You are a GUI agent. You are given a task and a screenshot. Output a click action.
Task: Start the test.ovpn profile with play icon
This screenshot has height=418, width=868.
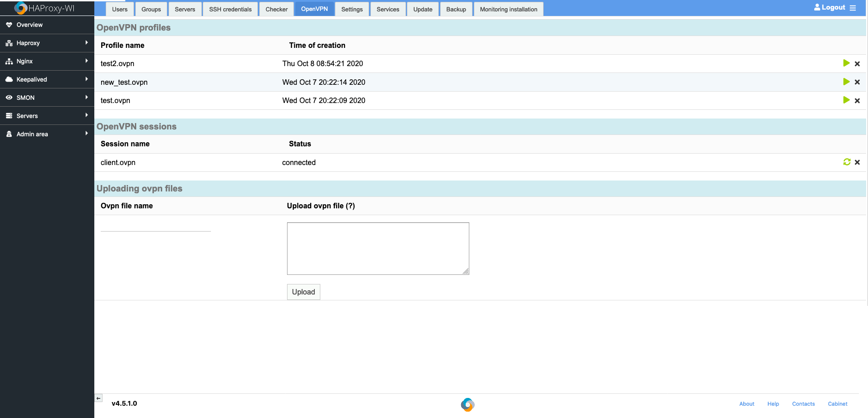[x=846, y=100]
